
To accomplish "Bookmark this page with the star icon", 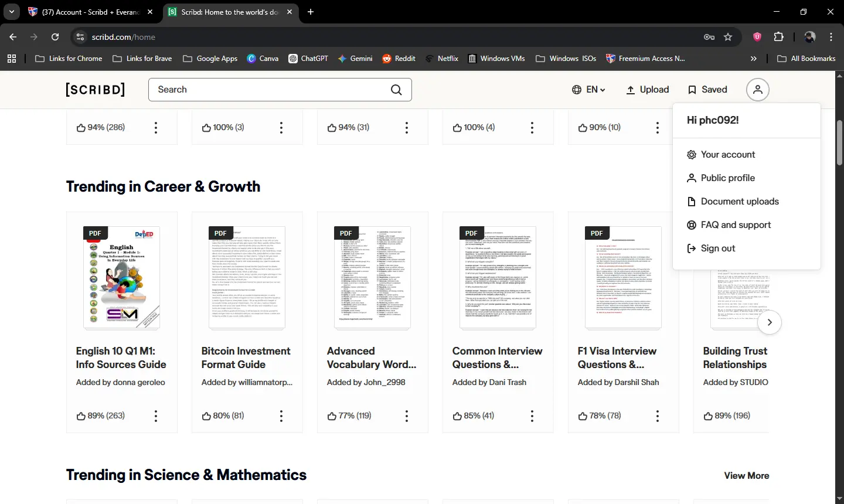I will (x=728, y=37).
